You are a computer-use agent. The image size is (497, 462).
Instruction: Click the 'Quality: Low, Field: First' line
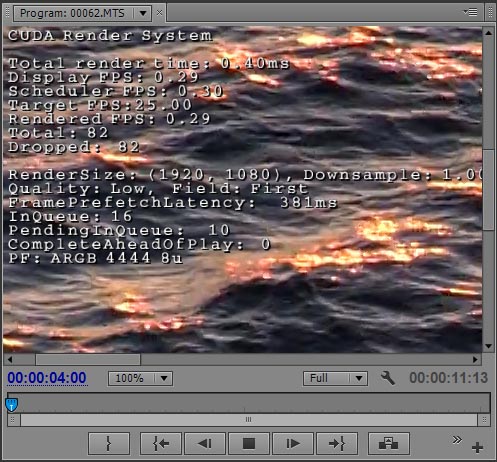(158, 189)
